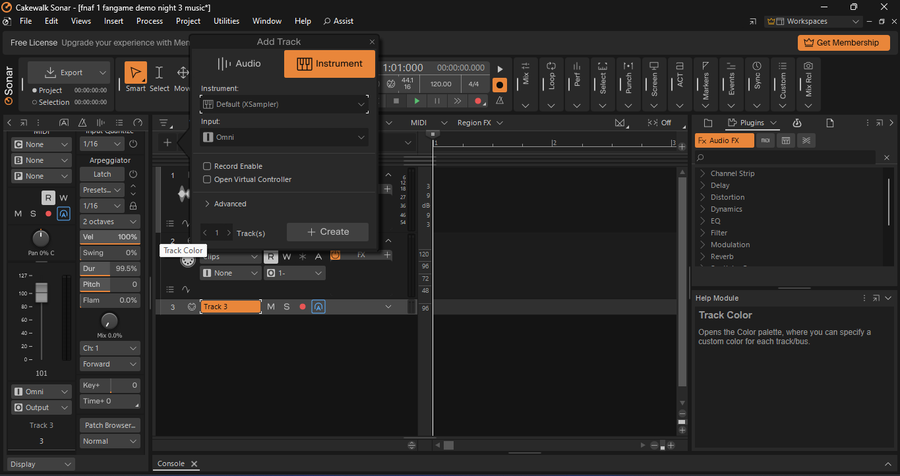Image resolution: width=900 pixels, height=476 pixels.
Task: Open Track view options menu icon
Action: pyautogui.click(x=165, y=123)
